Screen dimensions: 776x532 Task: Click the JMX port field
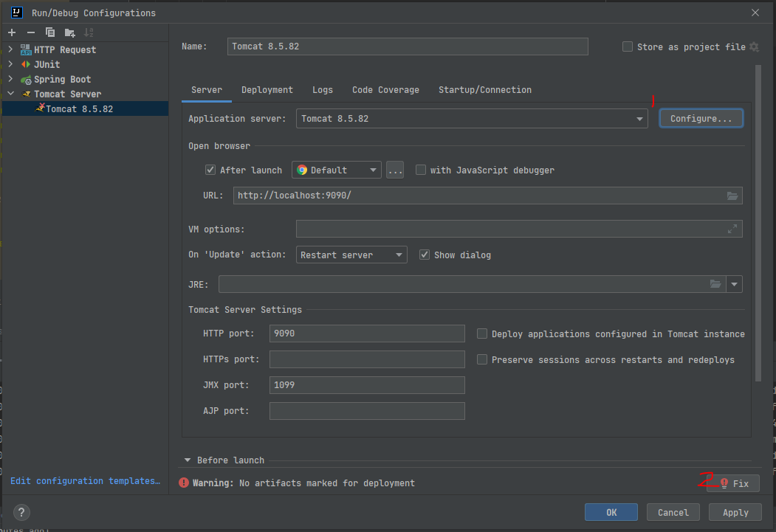pyautogui.click(x=367, y=385)
